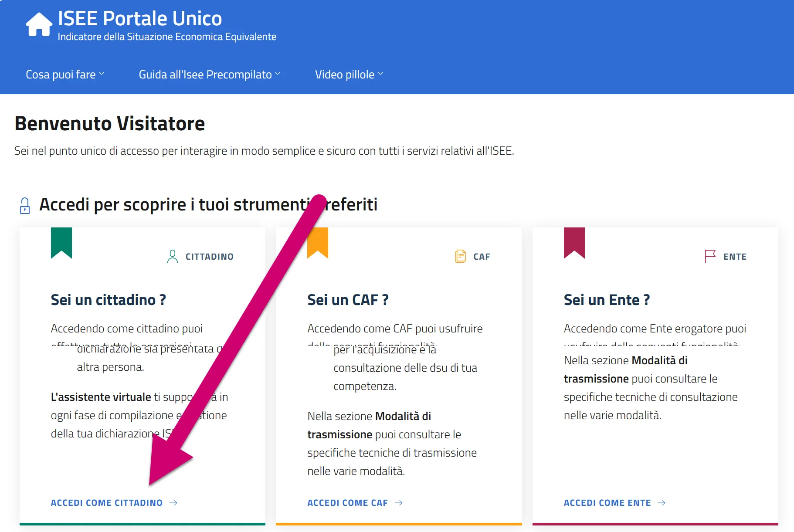Open the ISEE Portale Unico title link
Image resolution: width=794 pixels, height=532 pixels.
click(x=140, y=19)
